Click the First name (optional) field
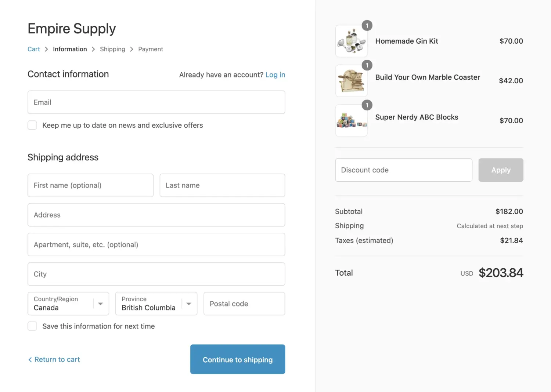 point(90,185)
